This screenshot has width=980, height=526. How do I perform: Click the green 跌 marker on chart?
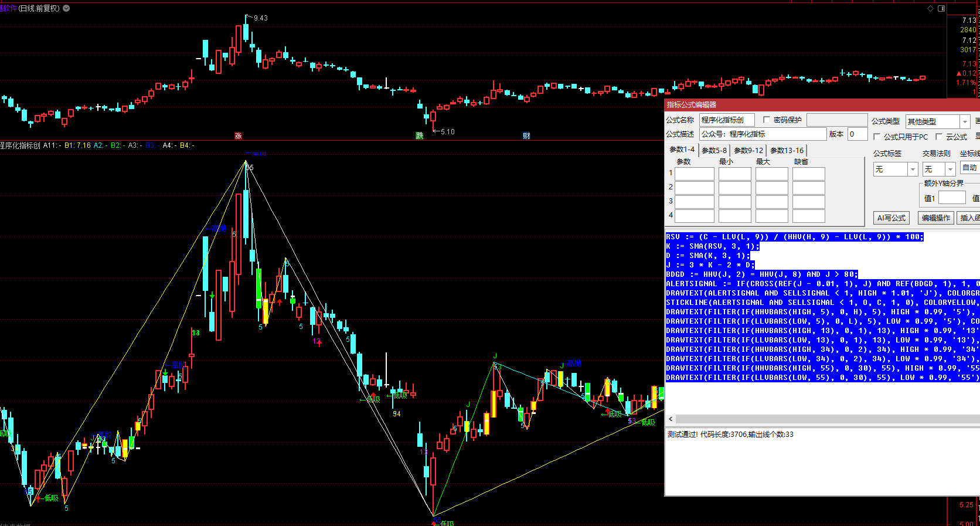coord(419,136)
